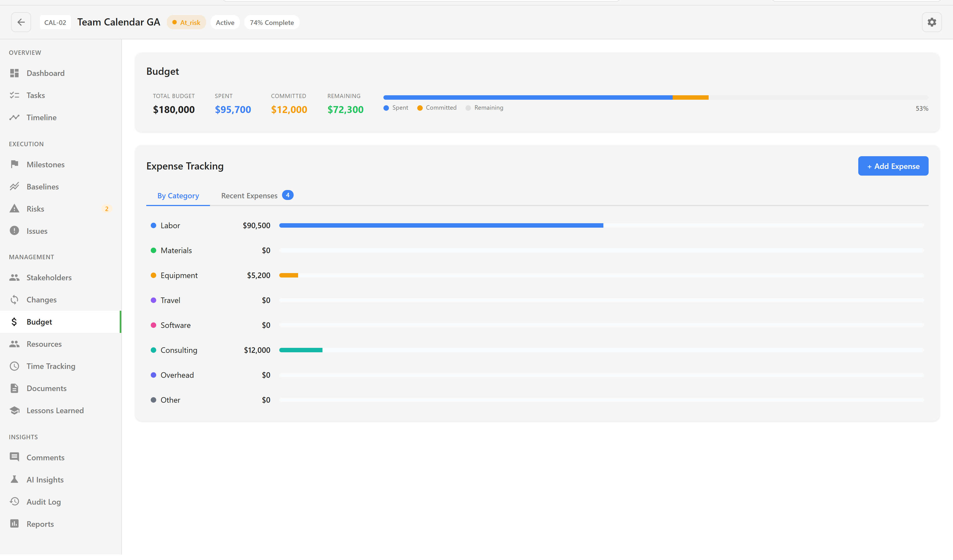
Task: Switch to the By Category tab
Action: pyautogui.click(x=178, y=196)
